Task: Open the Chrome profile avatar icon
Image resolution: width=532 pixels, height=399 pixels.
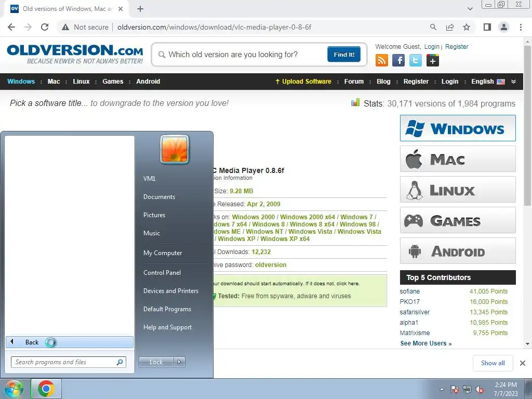Action: pyautogui.click(x=504, y=27)
